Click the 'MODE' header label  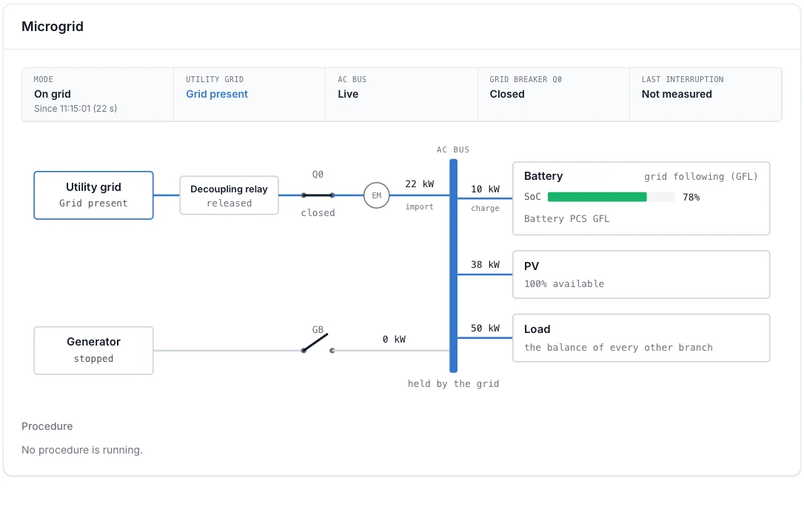tap(43, 79)
